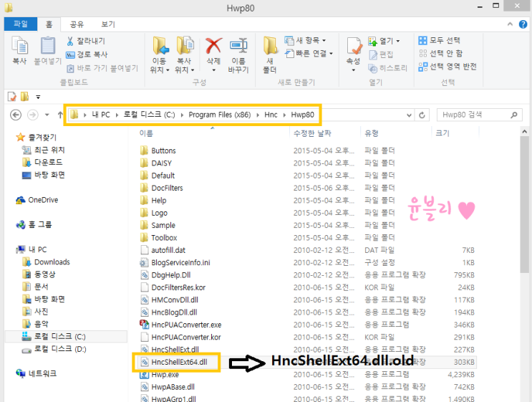Open the recent locations dropdown arrow
This screenshot has height=402, width=532.
[x=47, y=115]
